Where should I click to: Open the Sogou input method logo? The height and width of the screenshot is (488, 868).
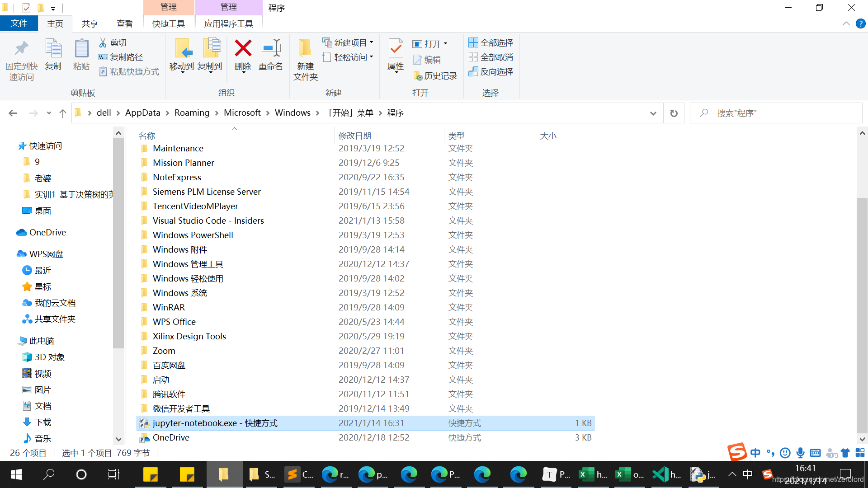[x=737, y=452]
